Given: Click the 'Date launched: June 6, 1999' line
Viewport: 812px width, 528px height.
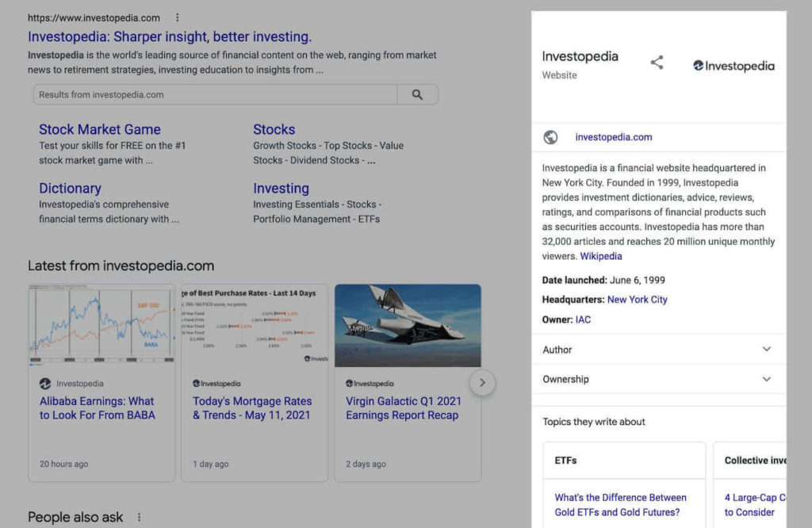Looking at the screenshot, I should (603, 280).
